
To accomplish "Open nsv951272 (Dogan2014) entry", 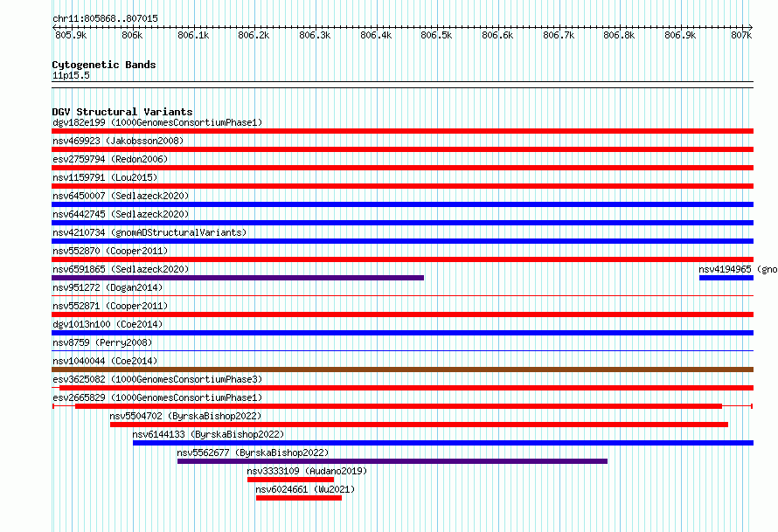I will (108, 287).
